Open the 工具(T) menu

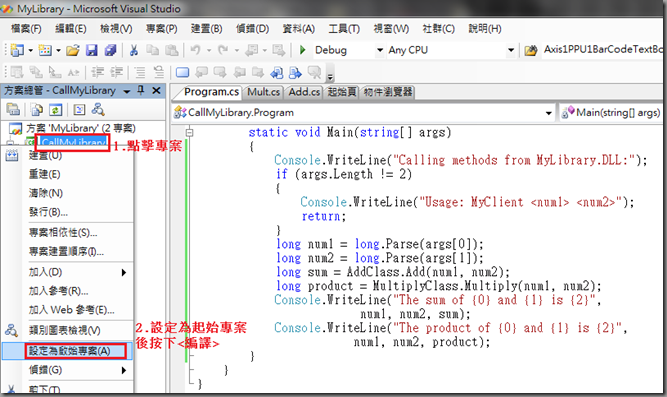pyautogui.click(x=344, y=29)
